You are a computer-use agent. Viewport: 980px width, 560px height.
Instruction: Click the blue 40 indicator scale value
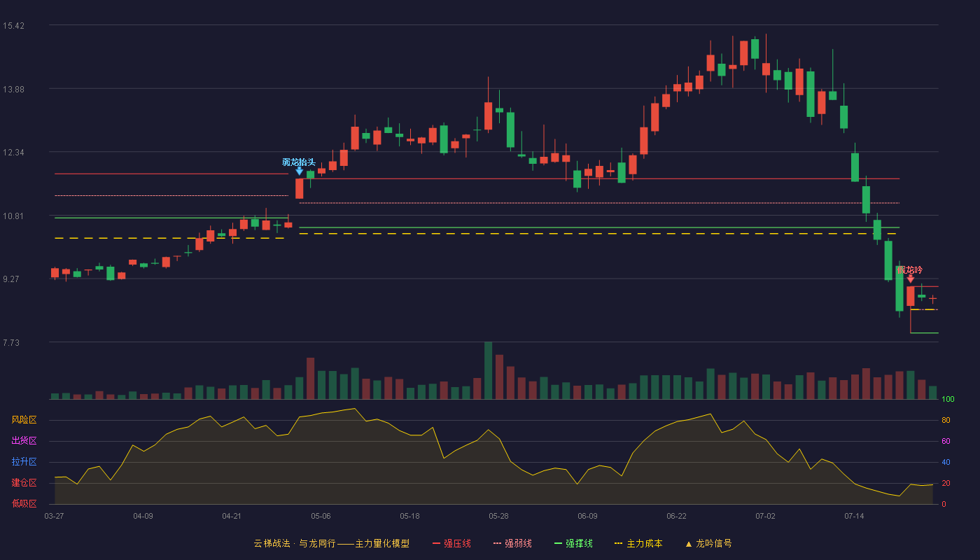946,462
